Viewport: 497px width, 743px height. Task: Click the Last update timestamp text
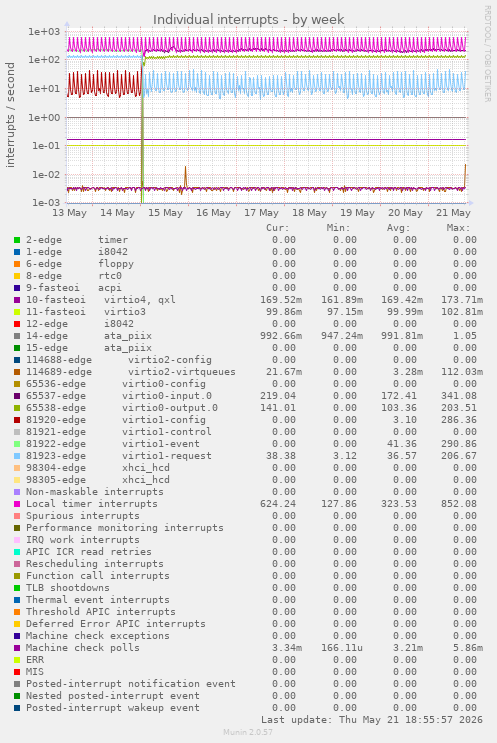pos(372,720)
